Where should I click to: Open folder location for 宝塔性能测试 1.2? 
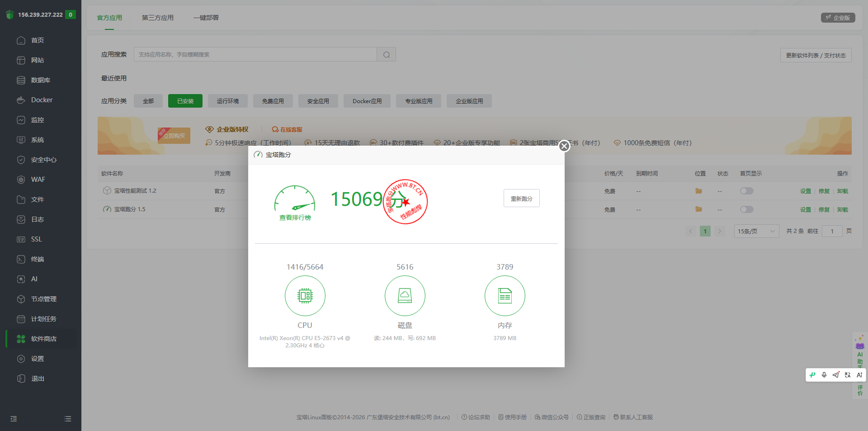(699, 191)
